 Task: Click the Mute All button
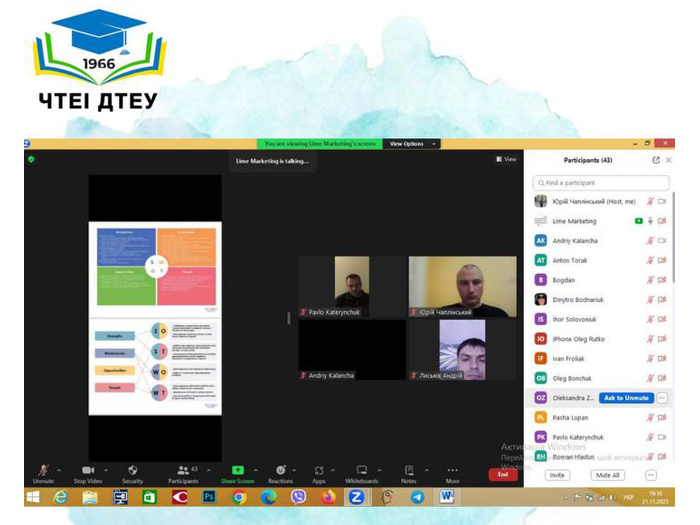coord(608,475)
